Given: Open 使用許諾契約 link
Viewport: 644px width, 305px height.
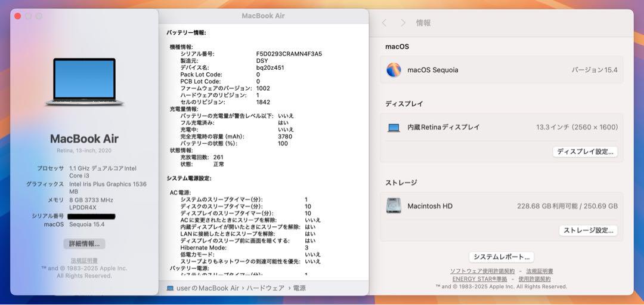Looking at the screenshot, I should (534, 279).
